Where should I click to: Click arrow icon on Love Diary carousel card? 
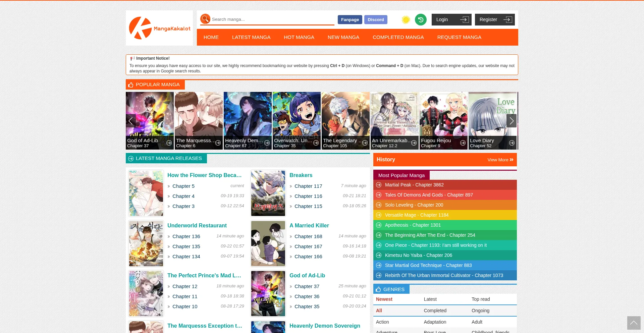512,143
